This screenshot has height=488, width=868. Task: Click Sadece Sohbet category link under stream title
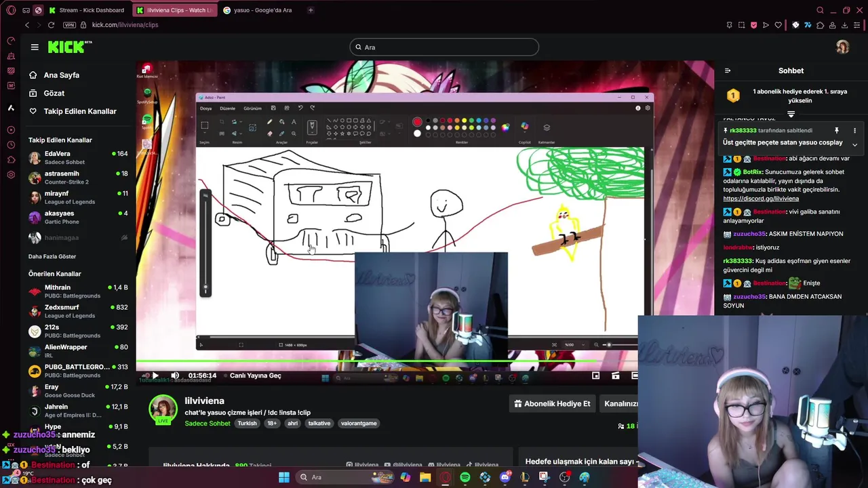point(208,424)
